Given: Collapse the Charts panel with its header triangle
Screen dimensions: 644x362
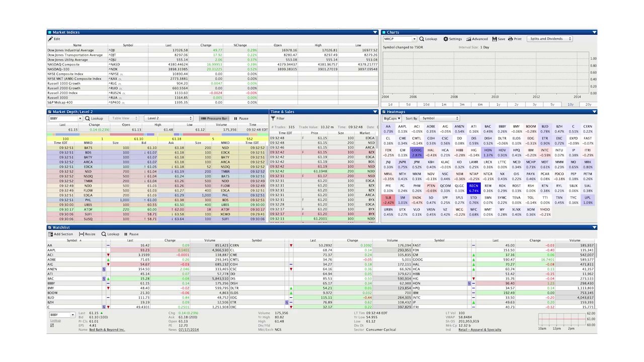Looking at the screenshot, I should coord(594,32).
